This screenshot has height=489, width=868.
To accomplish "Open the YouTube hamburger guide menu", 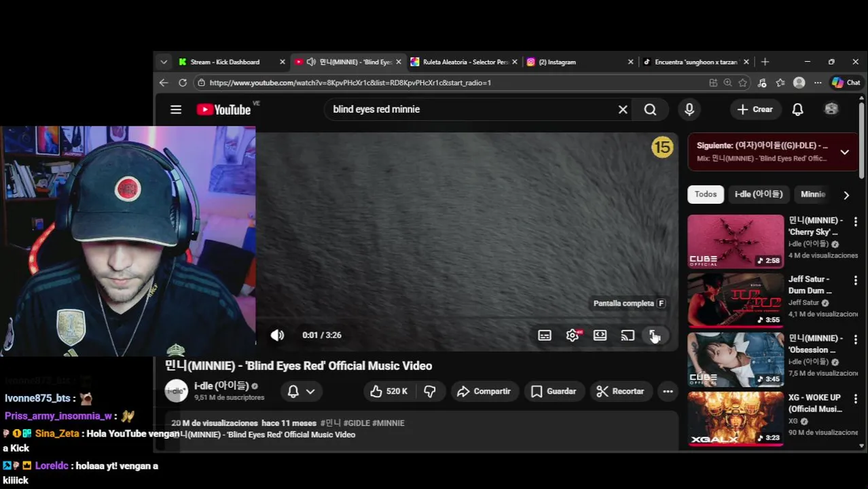I will click(176, 109).
